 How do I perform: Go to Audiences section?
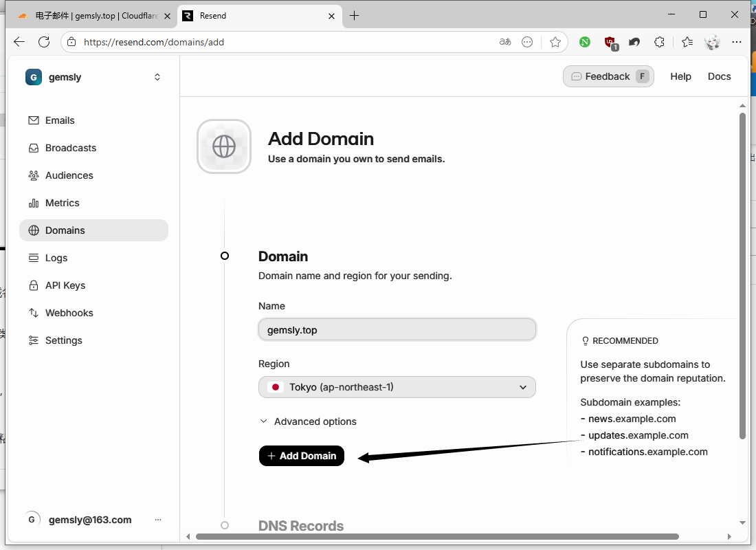69,175
